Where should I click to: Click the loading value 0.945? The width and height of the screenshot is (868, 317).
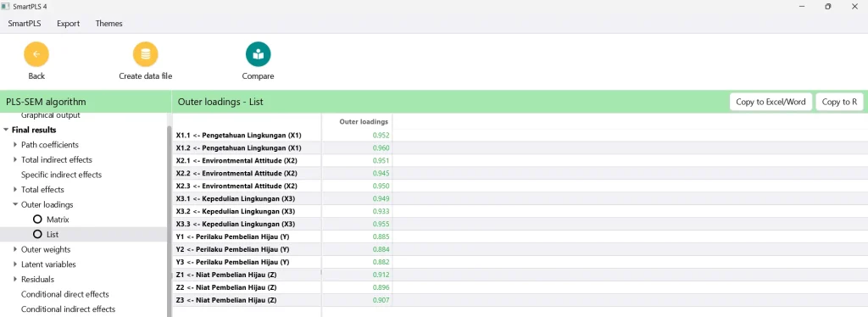pyautogui.click(x=381, y=173)
